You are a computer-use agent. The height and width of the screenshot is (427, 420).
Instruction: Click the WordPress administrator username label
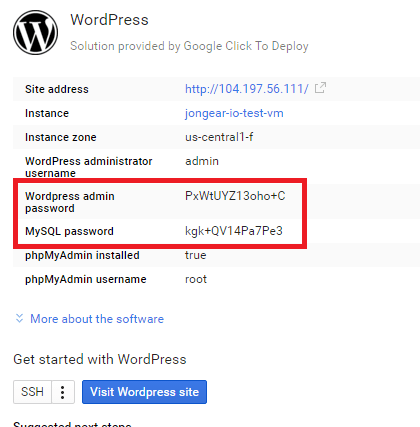click(x=89, y=167)
